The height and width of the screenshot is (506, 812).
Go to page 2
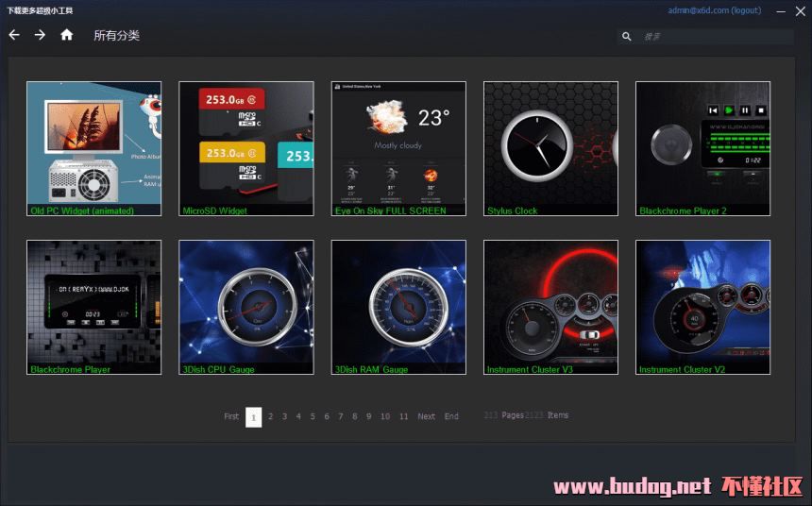[x=270, y=416]
